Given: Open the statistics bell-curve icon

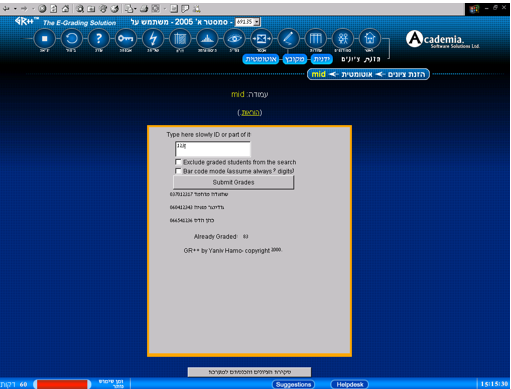Looking at the screenshot, I should click(x=207, y=39).
